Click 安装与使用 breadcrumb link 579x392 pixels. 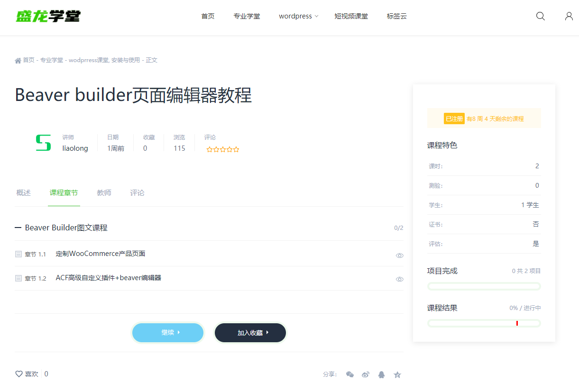[126, 60]
